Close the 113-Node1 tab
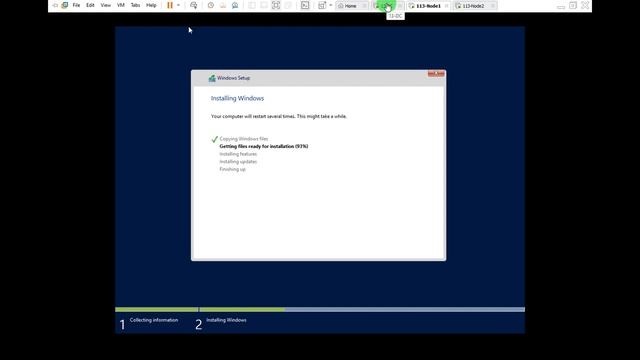640x360 pixels. tap(447, 6)
